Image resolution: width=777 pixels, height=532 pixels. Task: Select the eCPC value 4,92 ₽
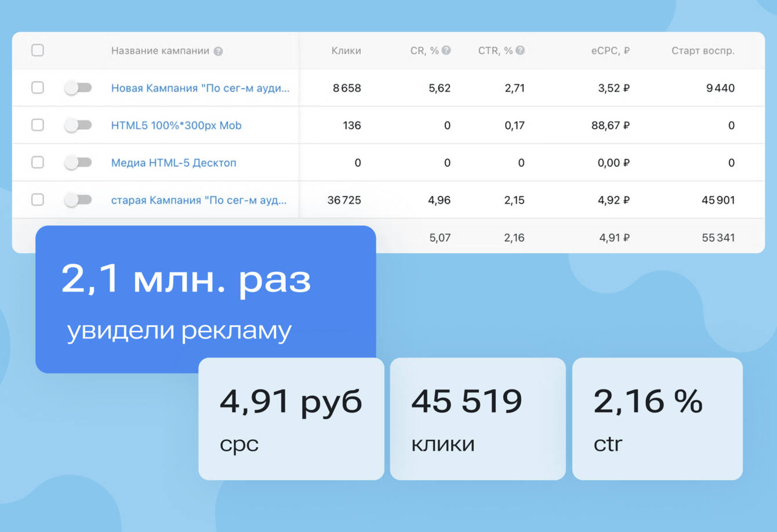(614, 200)
